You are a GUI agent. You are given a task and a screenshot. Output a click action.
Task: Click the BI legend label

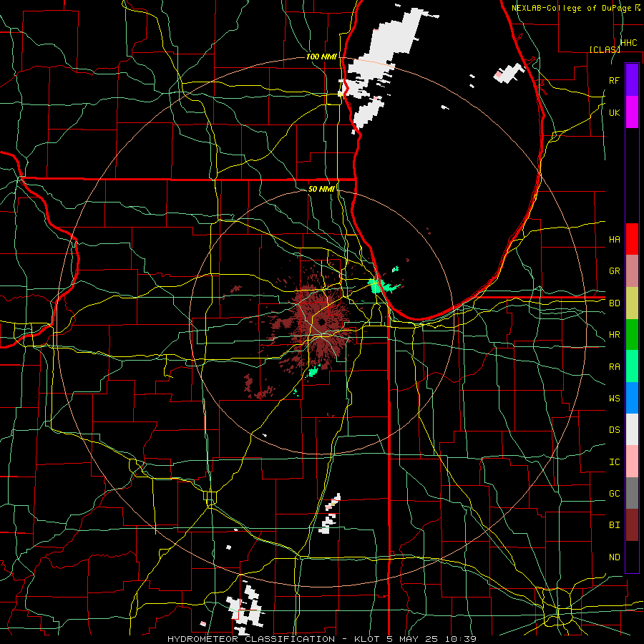[x=614, y=525]
